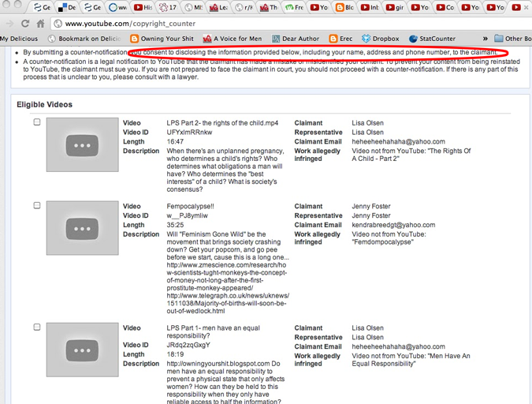
Task: Click the site info globe in address bar
Action: pos(58,24)
